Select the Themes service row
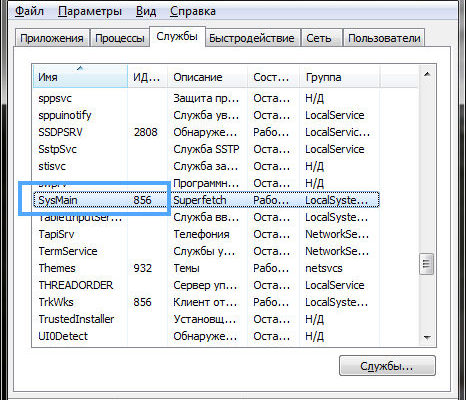This screenshot has width=466, height=400. (206, 268)
